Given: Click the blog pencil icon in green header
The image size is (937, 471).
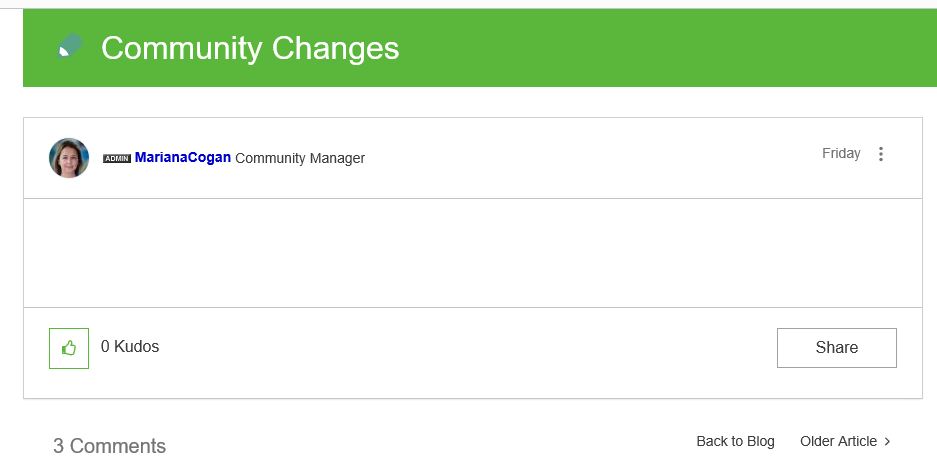Looking at the screenshot, I should [69, 47].
